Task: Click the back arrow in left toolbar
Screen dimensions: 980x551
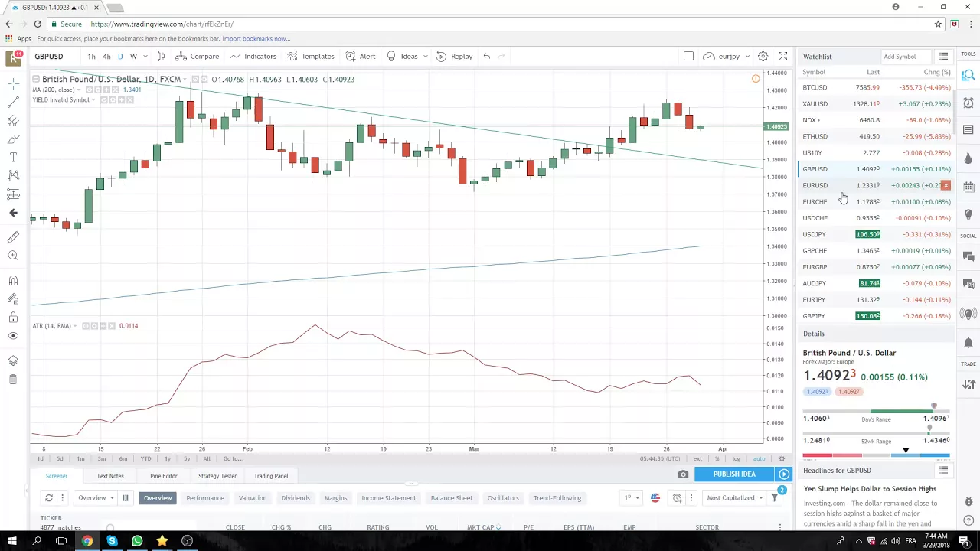Action: pyautogui.click(x=13, y=213)
